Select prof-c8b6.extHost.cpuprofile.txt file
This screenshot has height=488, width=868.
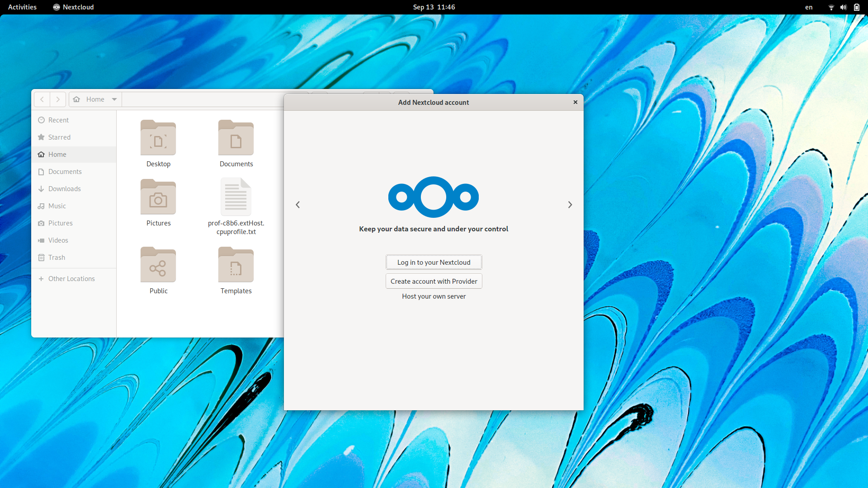tap(236, 206)
